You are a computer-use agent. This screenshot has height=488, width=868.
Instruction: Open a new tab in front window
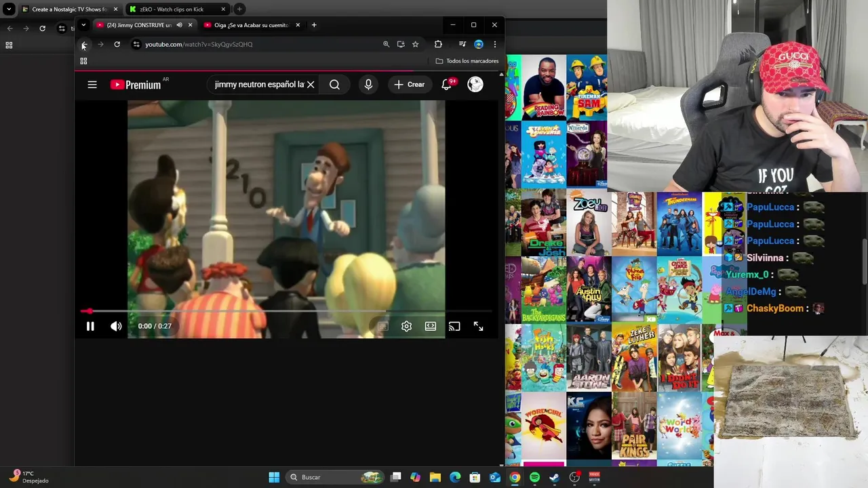click(x=313, y=25)
